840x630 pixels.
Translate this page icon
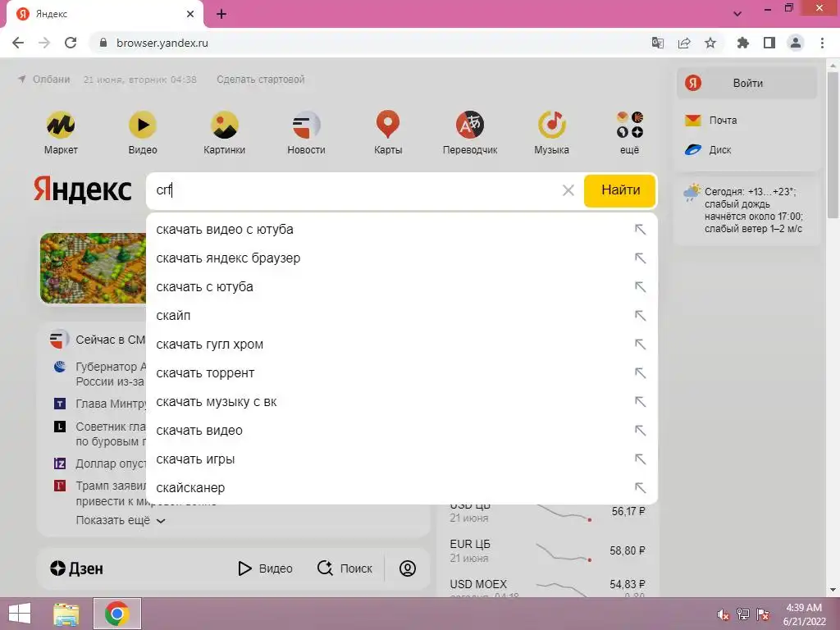tap(658, 43)
